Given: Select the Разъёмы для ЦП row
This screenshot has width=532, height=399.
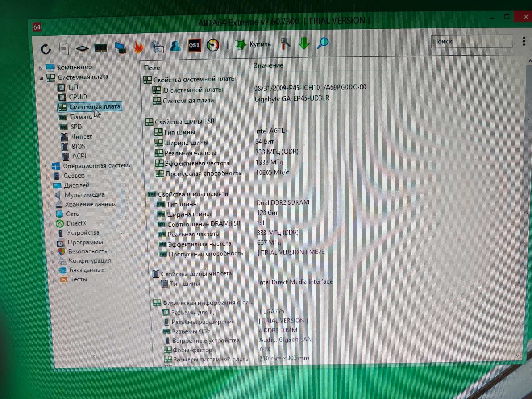Looking at the screenshot, I should click(223, 312).
